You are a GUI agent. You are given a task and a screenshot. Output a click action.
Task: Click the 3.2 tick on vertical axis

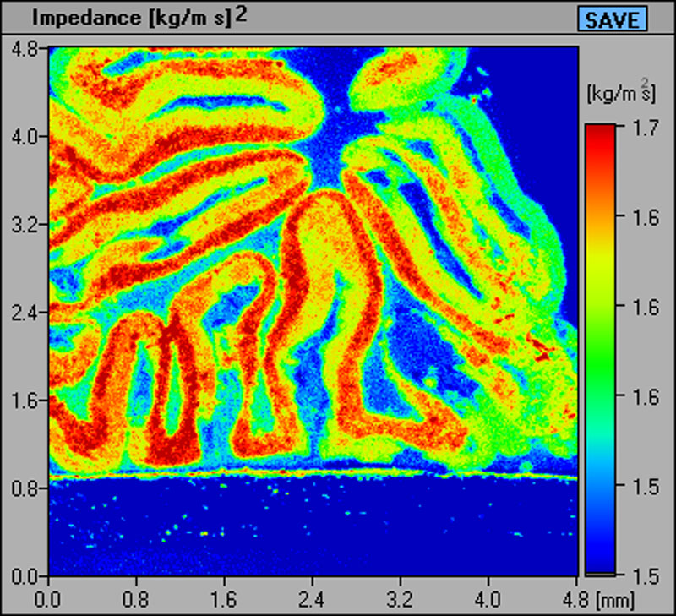click(25, 225)
